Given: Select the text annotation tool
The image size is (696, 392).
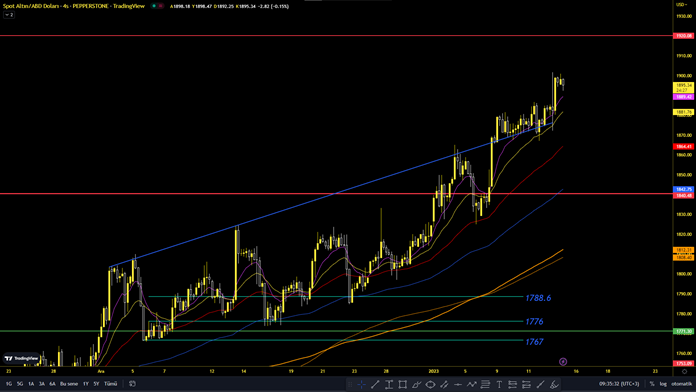Looking at the screenshot, I should tap(499, 384).
